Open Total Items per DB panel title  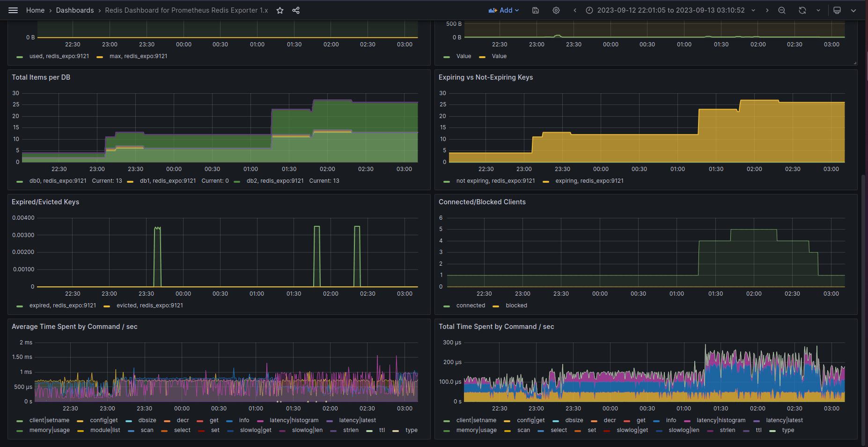point(41,77)
